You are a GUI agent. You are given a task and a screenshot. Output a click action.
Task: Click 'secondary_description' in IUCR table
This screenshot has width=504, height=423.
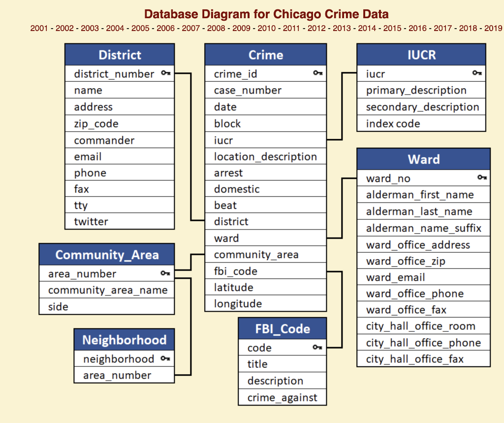click(x=421, y=107)
